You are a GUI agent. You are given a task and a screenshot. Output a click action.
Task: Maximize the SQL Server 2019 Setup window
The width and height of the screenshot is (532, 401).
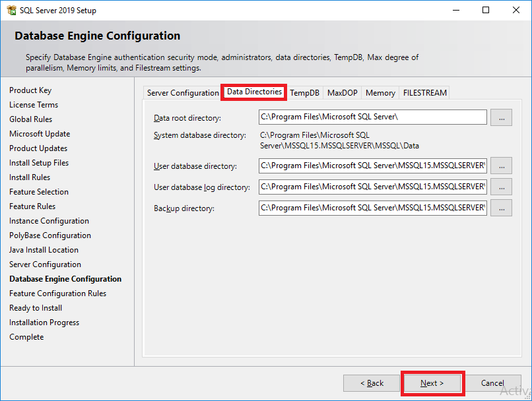[486, 10]
